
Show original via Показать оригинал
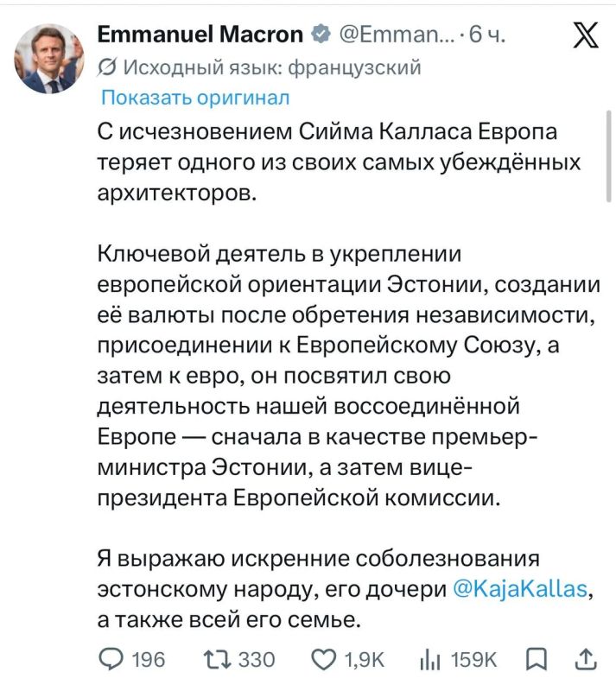pyautogui.click(x=195, y=98)
